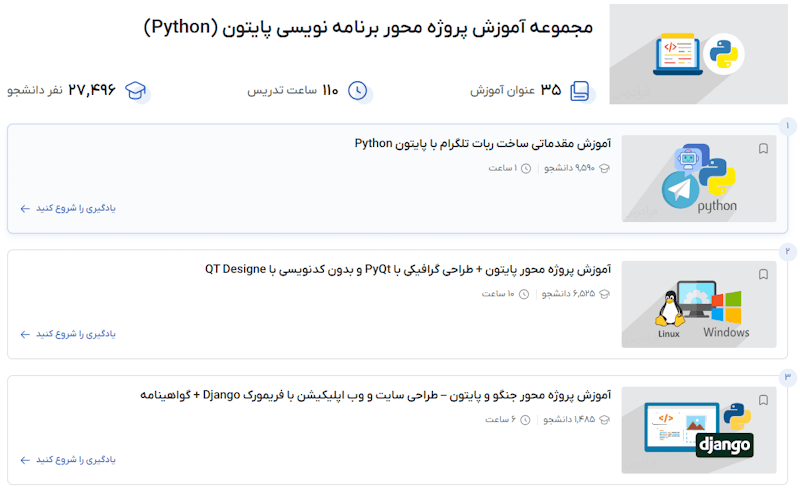Click student icon on Django course row
Viewport: 800px width, 489px height.
point(604,420)
